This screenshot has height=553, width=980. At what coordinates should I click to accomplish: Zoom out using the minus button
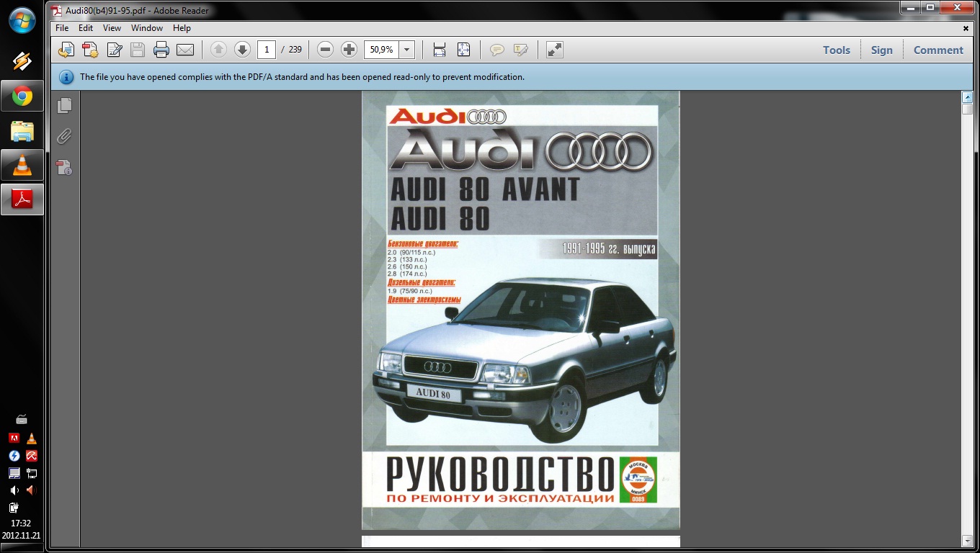[325, 50]
